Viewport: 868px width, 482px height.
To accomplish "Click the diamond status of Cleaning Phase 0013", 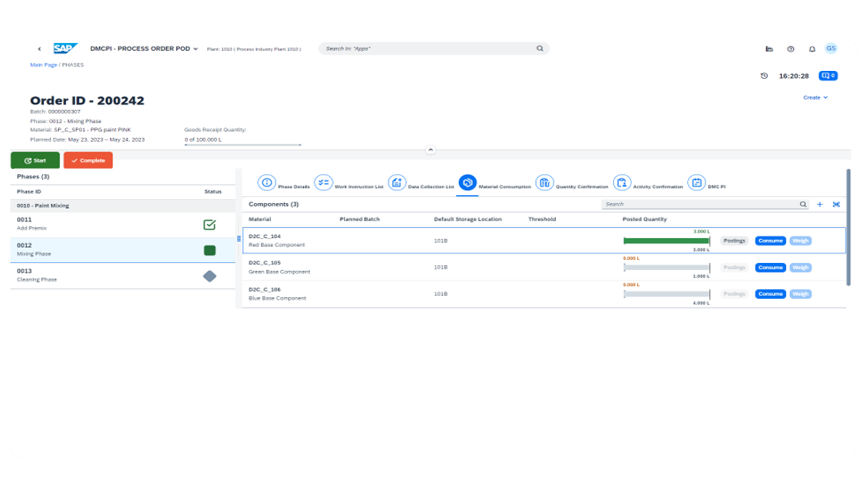I will pyautogui.click(x=209, y=276).
